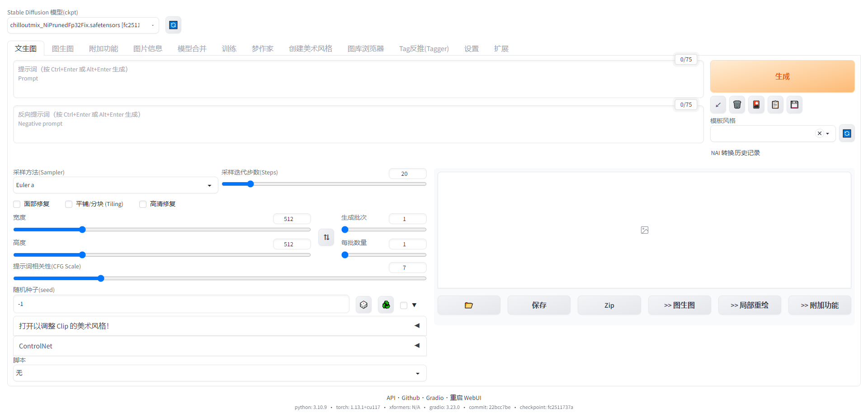Adjust the CFG Scale slider
The width and height of the screenshot is (868, 418).
[x=220, y=278]
